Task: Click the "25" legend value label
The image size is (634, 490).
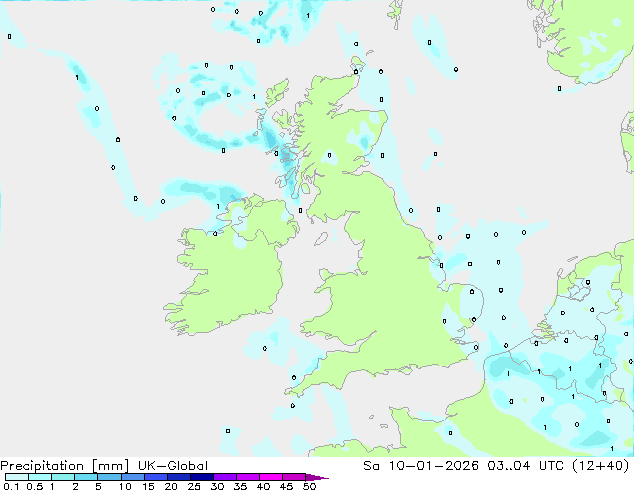Action: [194, 486]
